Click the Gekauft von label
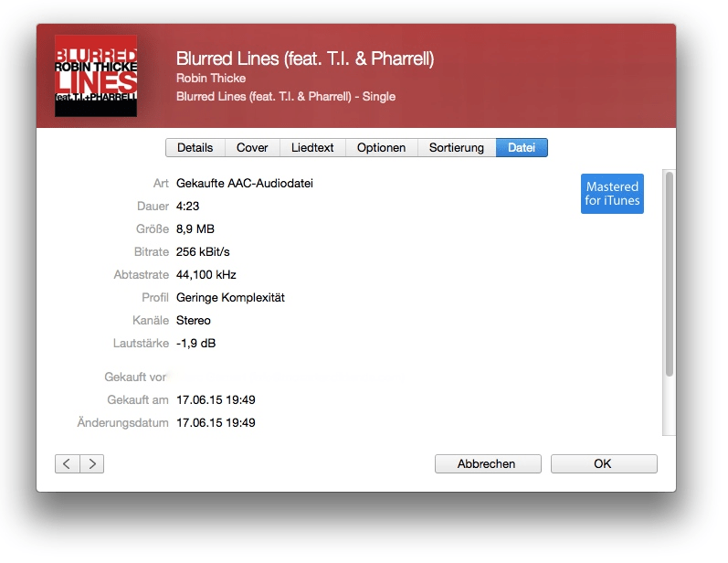Viewport: 728px width, 563px height. pyautogui.click(x=135, y=377)
